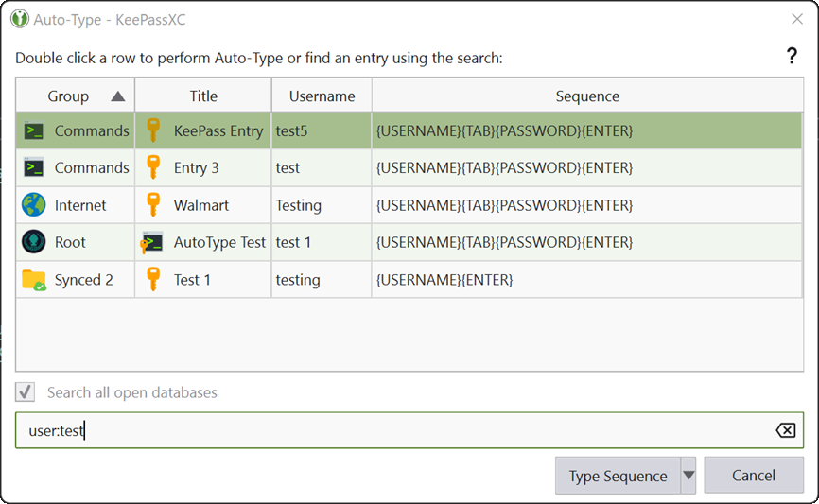The width and height of the screenshot is (819, 504).
Task: Click the key icon next to Walmart
Action: 153,205
